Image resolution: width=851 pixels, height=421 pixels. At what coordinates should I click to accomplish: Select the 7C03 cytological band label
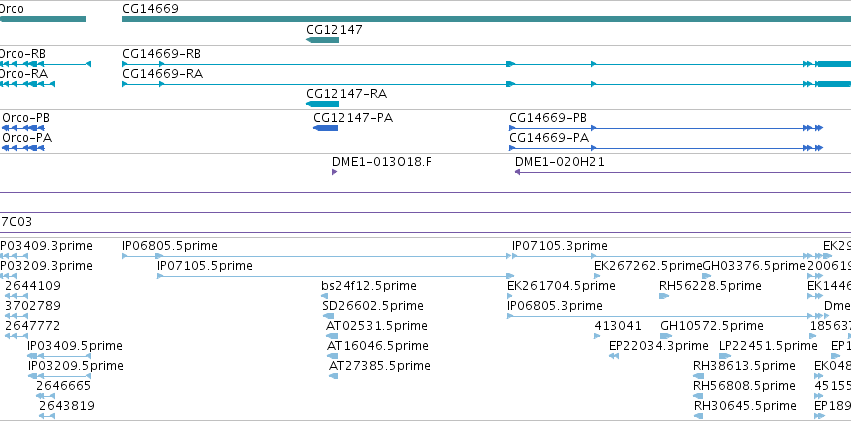coord(16,221)
